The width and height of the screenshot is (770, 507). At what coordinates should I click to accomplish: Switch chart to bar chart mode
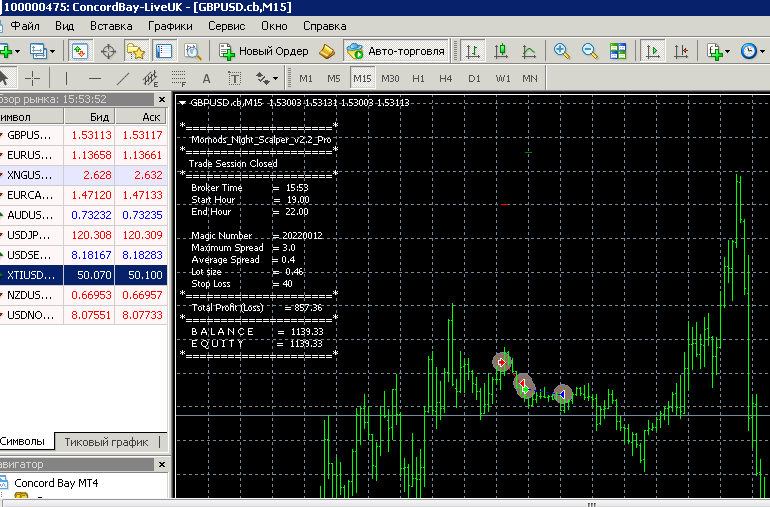point(472,51)
